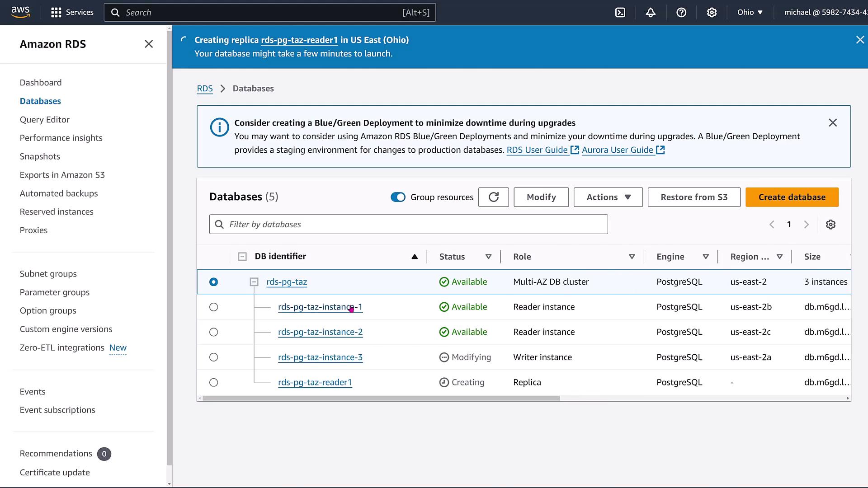Refresh the databases list
868x488 pixels.
click(494, 197)
